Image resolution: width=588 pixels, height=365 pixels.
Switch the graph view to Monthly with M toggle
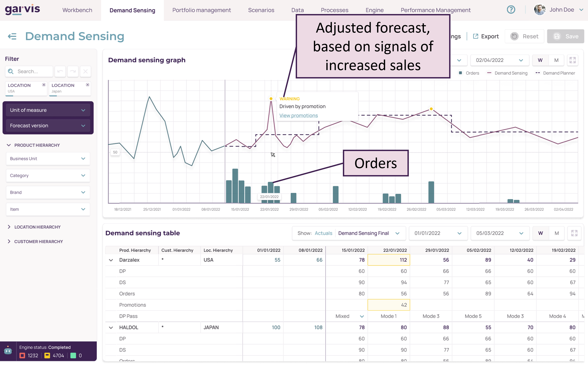[x=556, y=60]
